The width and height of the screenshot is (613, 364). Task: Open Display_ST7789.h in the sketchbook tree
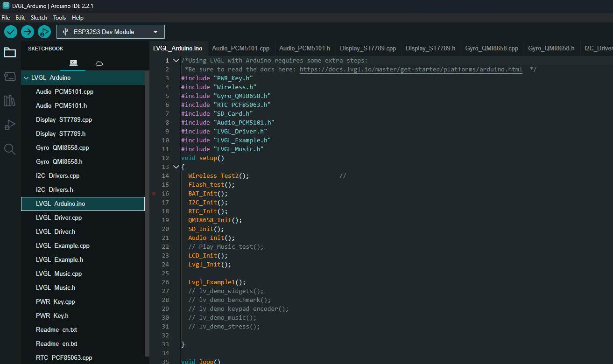[83, 134]
